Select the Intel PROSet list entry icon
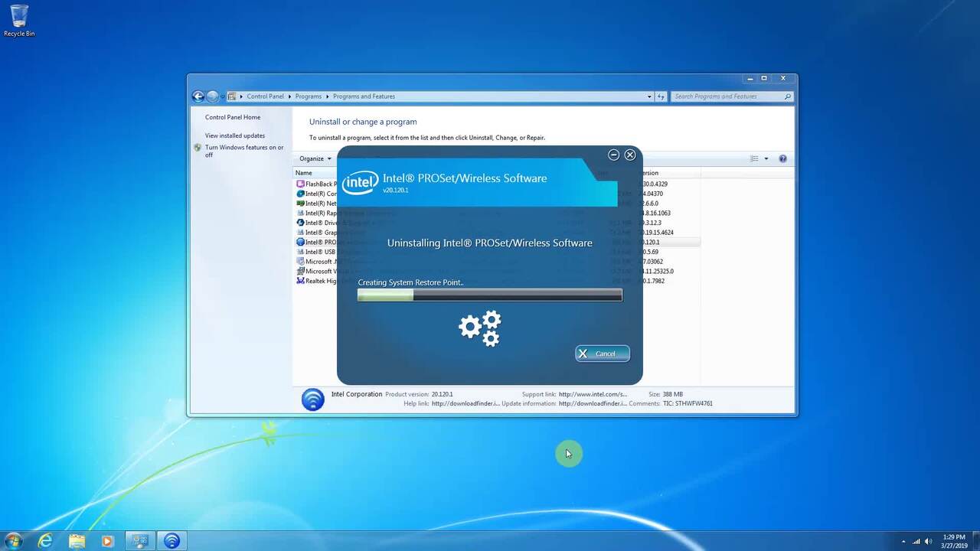Viewport: 980px width, 551px height. (x=300, y=242)
